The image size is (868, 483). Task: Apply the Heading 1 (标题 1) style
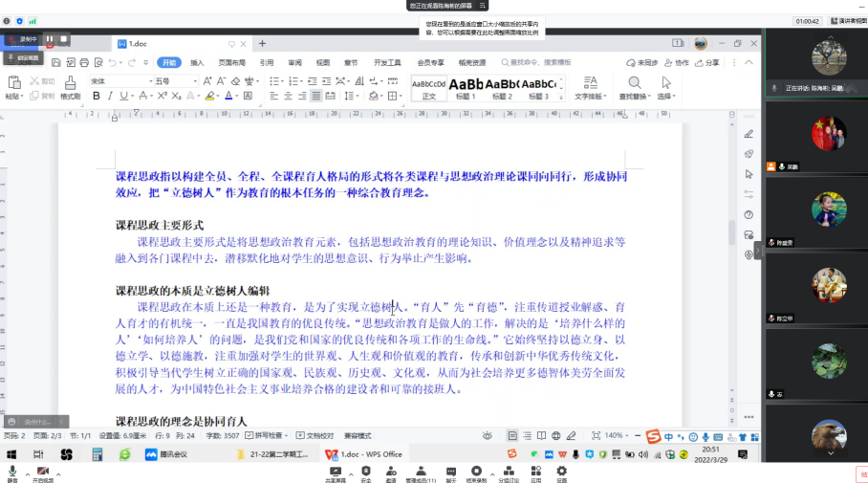[x=467, y=88]
